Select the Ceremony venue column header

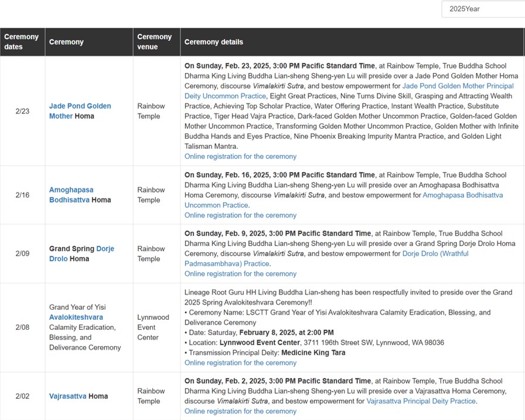coord(156,42)
